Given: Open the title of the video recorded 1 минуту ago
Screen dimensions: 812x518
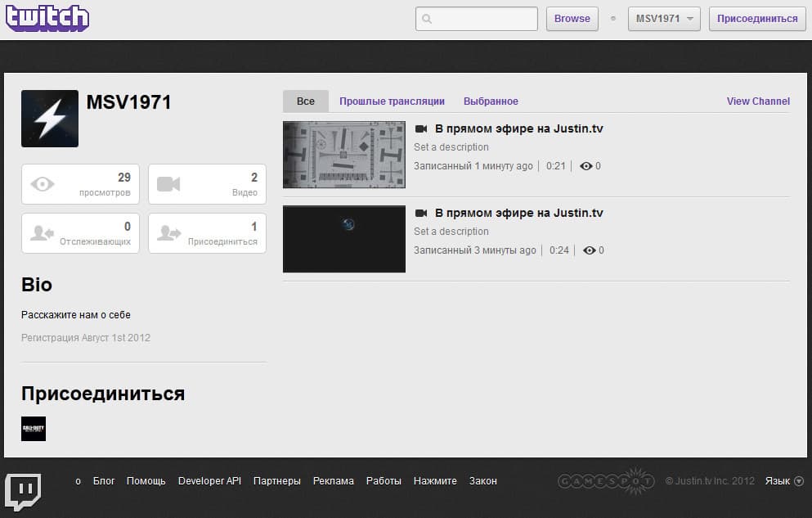Looking at the screenshot, I should pyautogui.click(x=519, y=128).
